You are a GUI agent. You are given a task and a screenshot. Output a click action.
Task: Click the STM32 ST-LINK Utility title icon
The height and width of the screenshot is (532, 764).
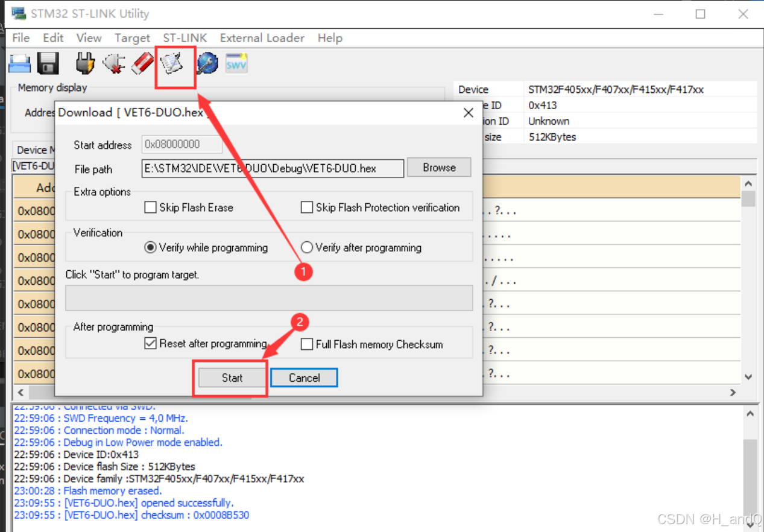tap(19, 13)
